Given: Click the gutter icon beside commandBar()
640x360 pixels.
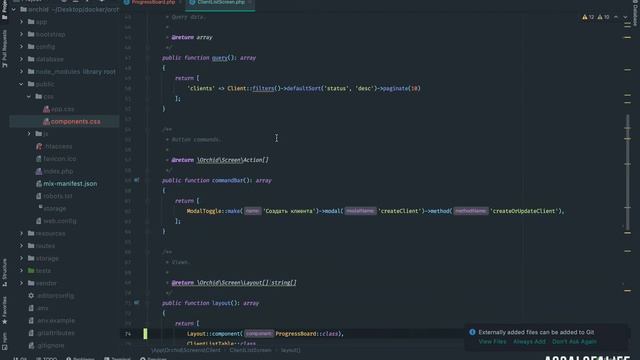Looking at the screenshot, I should click(x=137, y=180).
